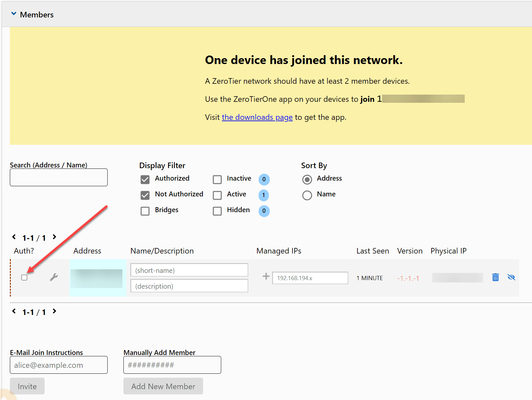This screenshot has width=532, height=400.
Task: Click the 1 MINUTE last seen value
Action: (370, 278)
